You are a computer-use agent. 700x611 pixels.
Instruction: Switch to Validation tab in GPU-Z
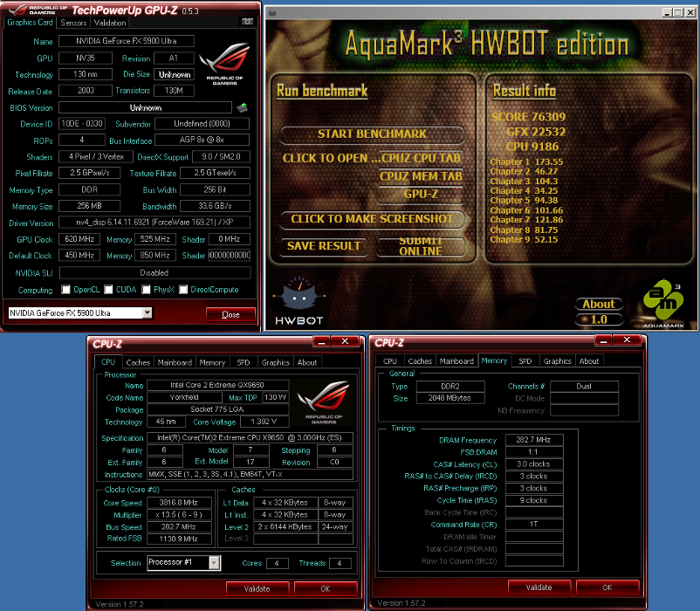pos(110,23)
